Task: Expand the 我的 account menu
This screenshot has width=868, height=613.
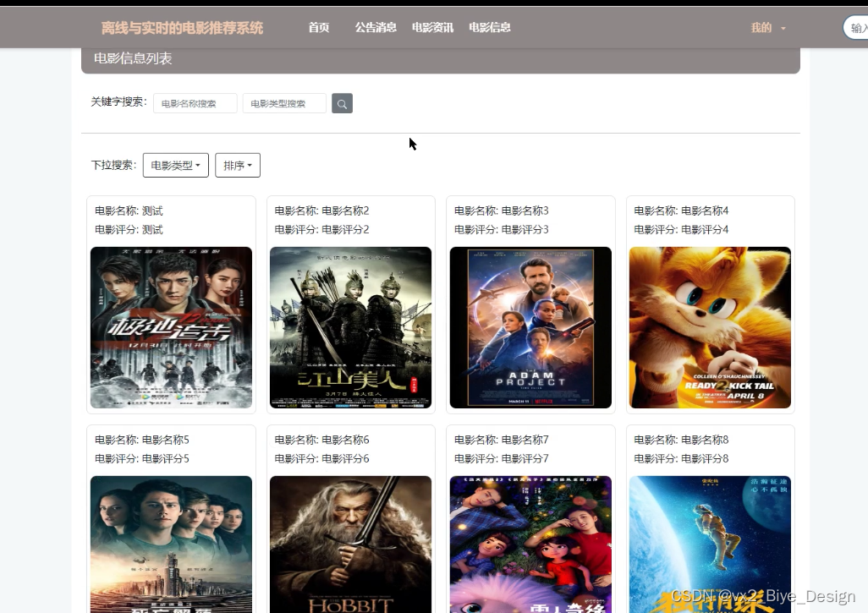Action: (768, 28)
